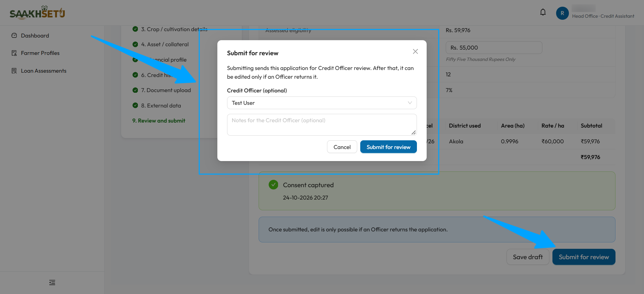Go to step 3 Crop / cultivation details

174,29
